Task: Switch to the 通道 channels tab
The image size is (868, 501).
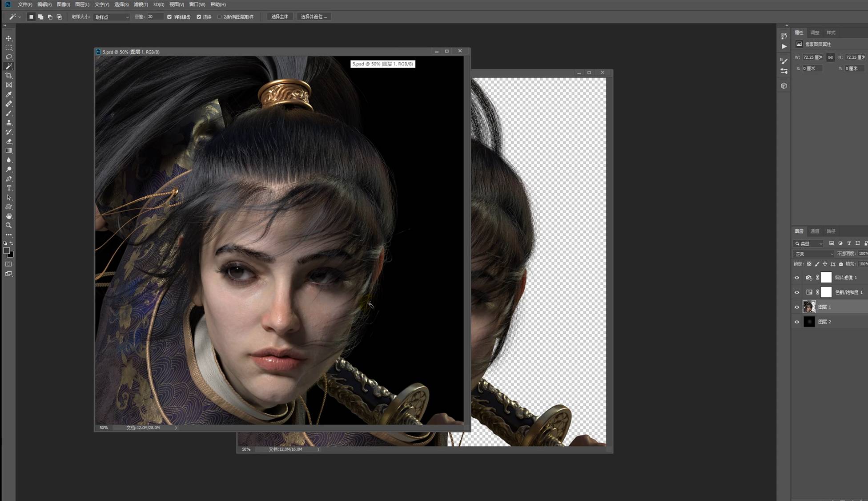Action: [x=815, y=231]
